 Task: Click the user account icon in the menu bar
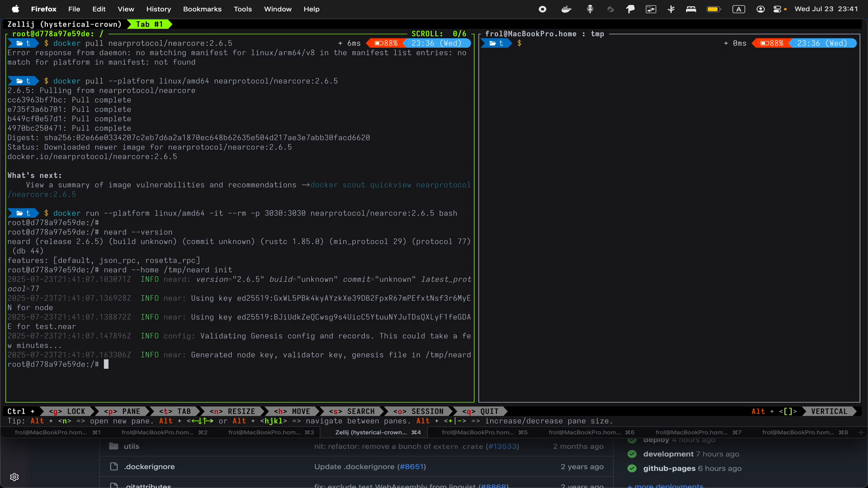tap(760, 9)
